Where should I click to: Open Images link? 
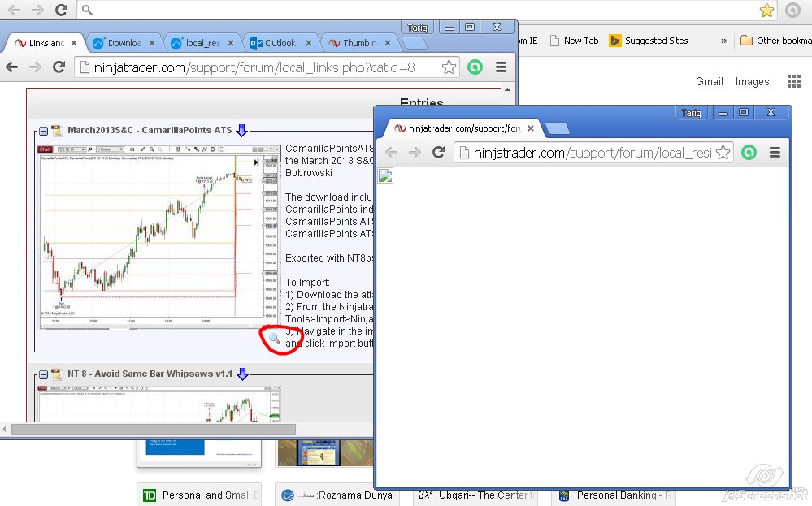click(x=752, y=81)
